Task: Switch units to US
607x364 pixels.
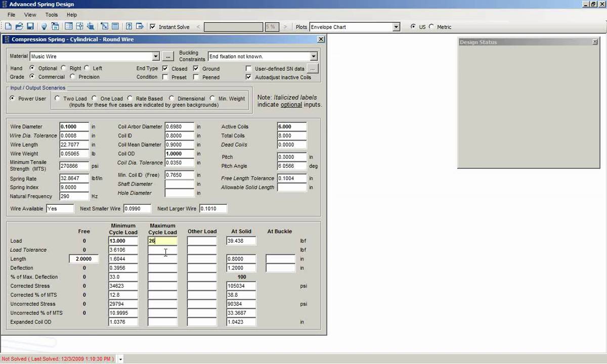Action: pos(413,26)
